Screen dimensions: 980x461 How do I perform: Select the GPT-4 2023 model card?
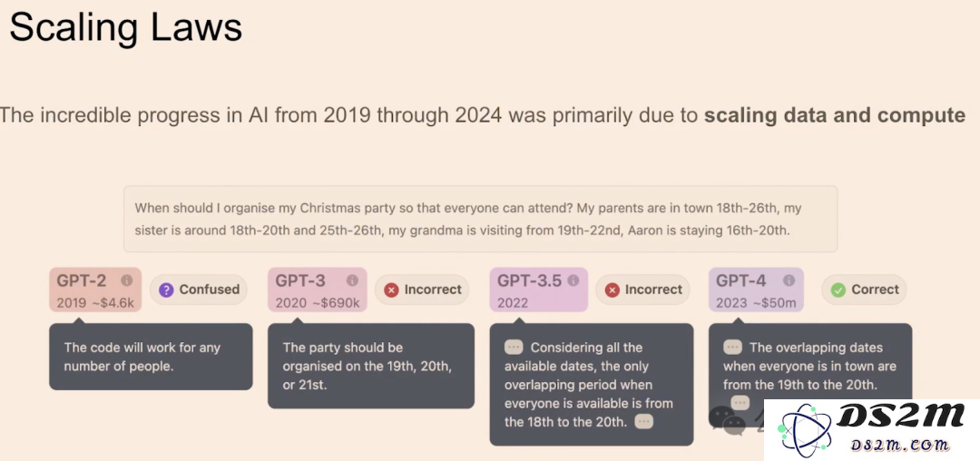click(x=756, y=289)
